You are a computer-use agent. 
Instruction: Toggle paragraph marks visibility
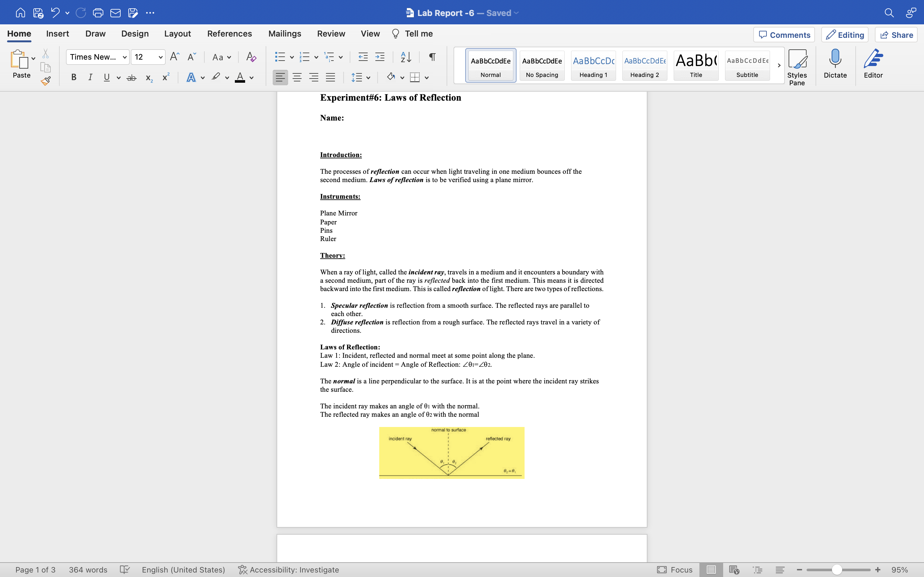click(432, 57)
